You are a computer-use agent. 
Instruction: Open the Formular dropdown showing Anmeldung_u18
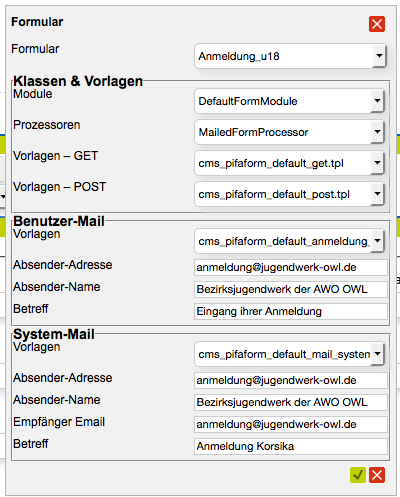(290, 56)
